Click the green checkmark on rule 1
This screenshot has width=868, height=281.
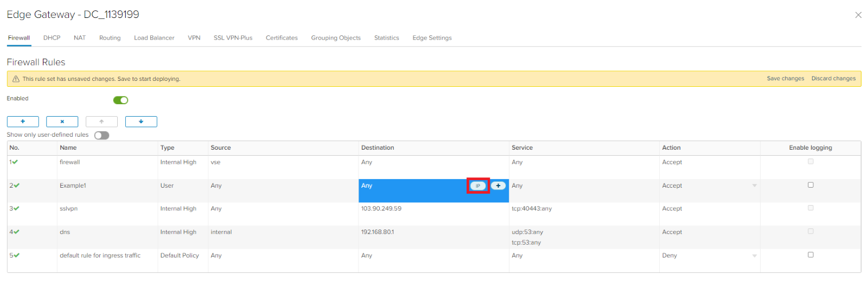(x=15, y=162)
